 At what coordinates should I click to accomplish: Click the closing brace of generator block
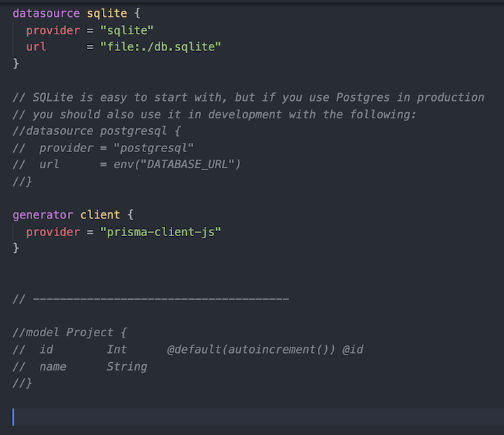pos(15,249)
